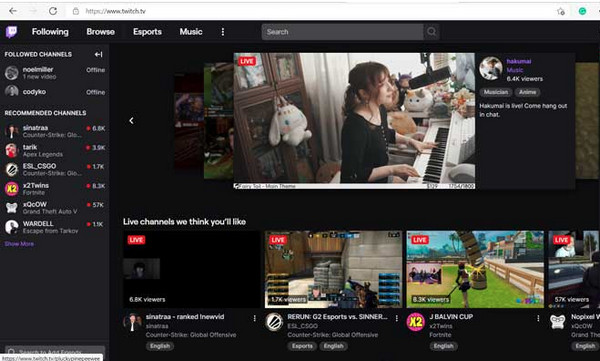The width and height of the screenshot is (600, 361).
Task: Click 'RERUN: G2 Esports vs. SINNER...' title
Action: click(x=338, y=317)
